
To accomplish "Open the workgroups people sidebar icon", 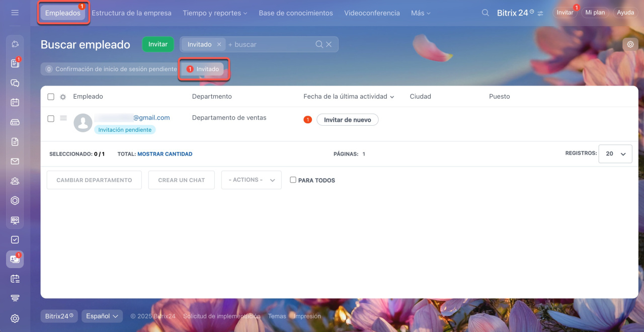I will point(15,181).
